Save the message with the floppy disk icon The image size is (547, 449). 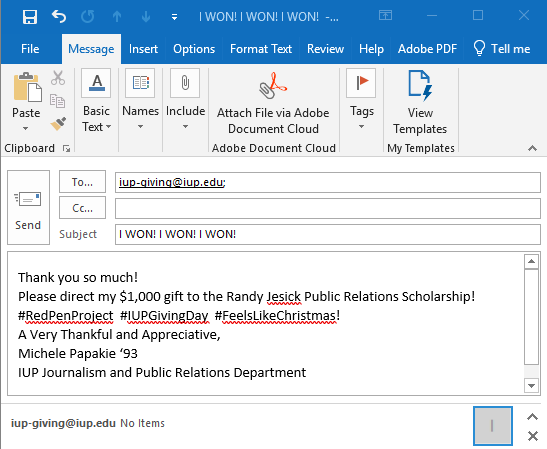pyautogui.click(x=30, y=16)
